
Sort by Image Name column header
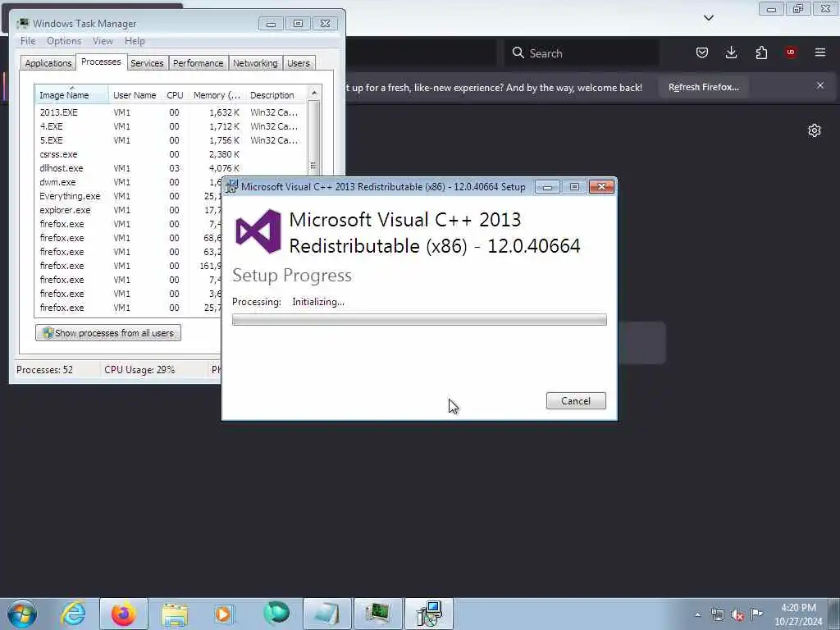pyautogui.click(x=71, y=95)
